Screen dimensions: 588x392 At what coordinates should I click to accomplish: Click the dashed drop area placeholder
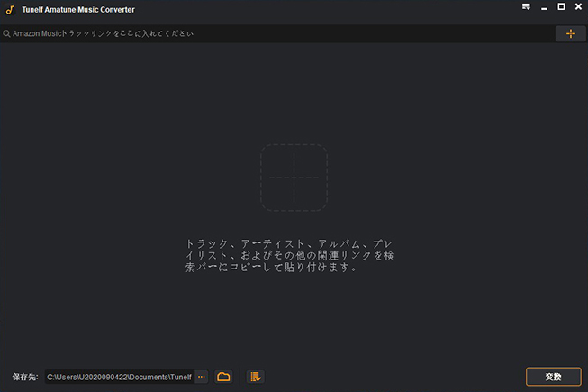click(294, 178)
